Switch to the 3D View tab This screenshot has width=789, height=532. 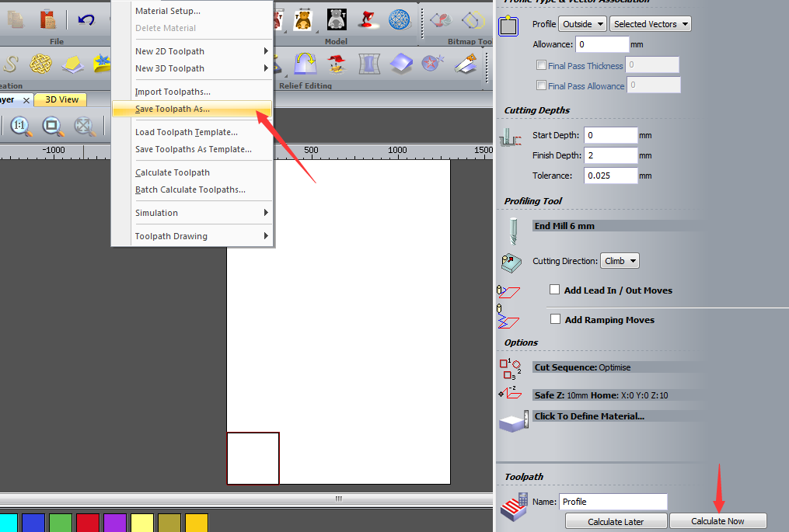[61, 99]
